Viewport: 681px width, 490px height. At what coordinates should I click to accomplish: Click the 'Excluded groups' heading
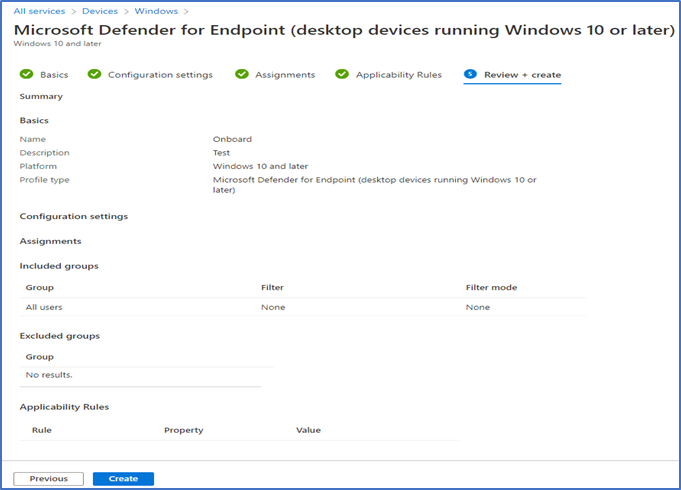click(x=60, y=336)
